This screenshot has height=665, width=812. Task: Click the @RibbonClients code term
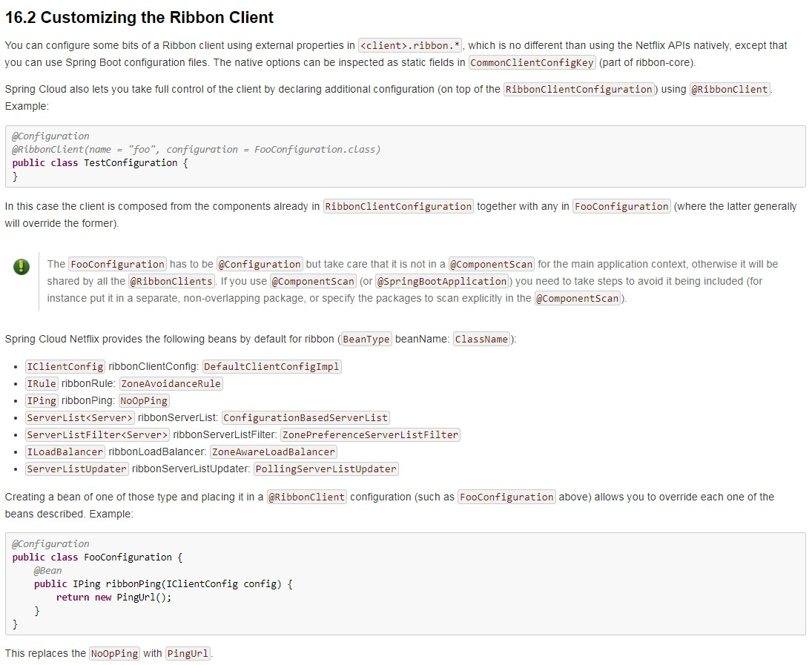pyautogui.click(x=172, y=282)
